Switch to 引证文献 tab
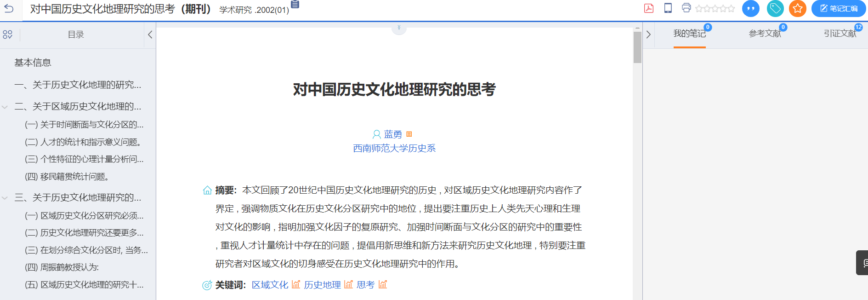This screenshot has height=300, width=868. click(840, 34)
